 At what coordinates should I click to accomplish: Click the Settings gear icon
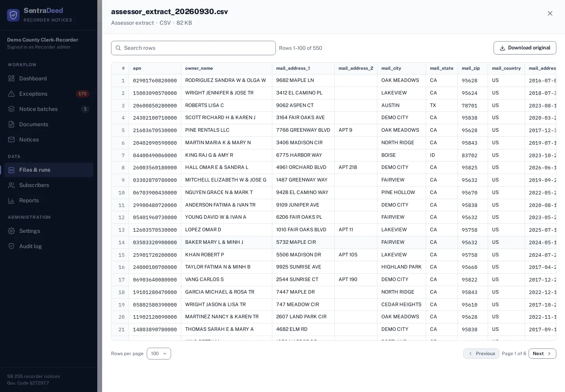click(11, 231)
